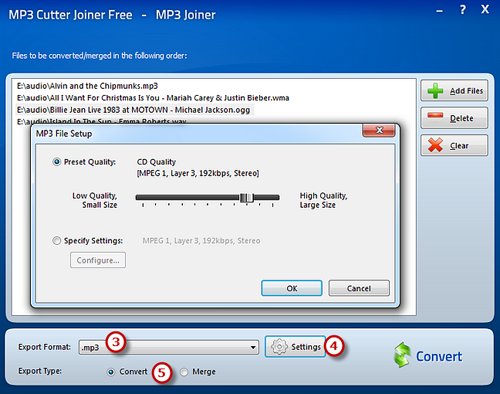
Task: Click the Convert text button
Action: [x=439, y=357]
